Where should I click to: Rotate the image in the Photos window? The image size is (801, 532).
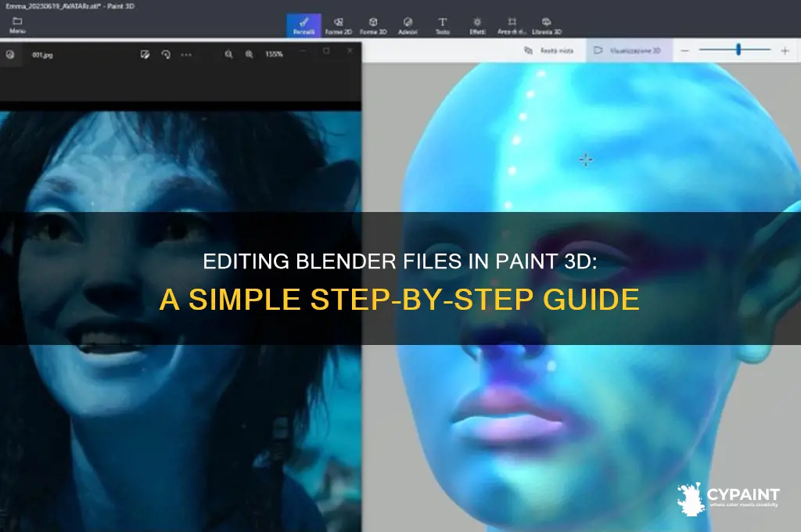166,54
